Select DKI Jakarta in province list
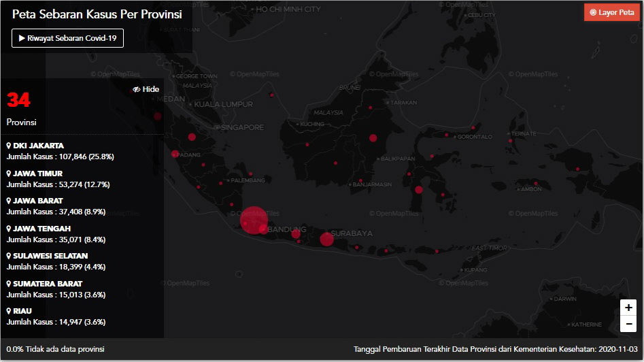Image resolution: width=644 pixels, height=362 pixels. [38, 146]
